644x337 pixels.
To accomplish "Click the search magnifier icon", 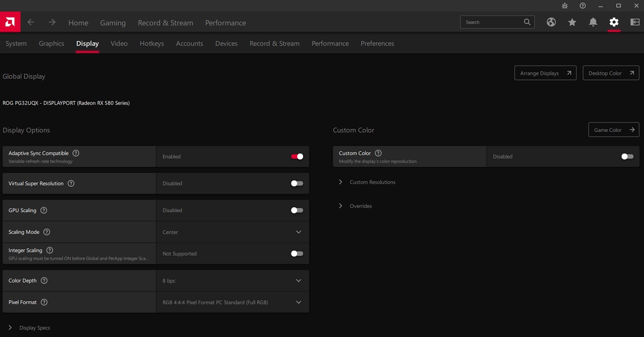I will 527,22.
